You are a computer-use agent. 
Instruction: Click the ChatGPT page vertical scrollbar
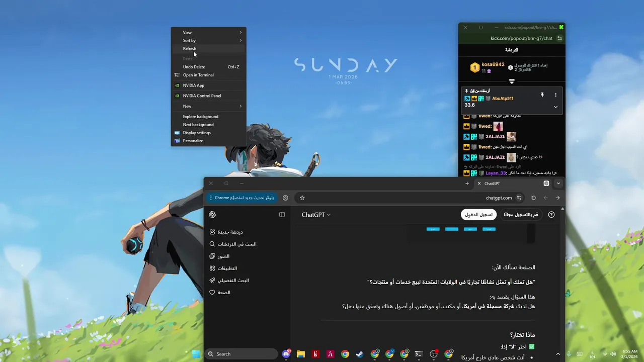point(562,284)
